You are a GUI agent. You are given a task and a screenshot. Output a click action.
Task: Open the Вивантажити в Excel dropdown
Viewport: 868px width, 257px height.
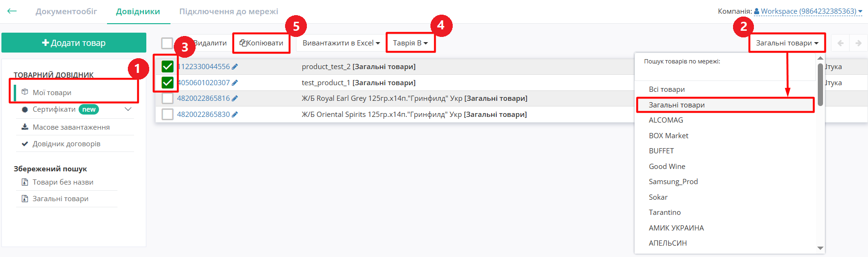coord(341,43)
